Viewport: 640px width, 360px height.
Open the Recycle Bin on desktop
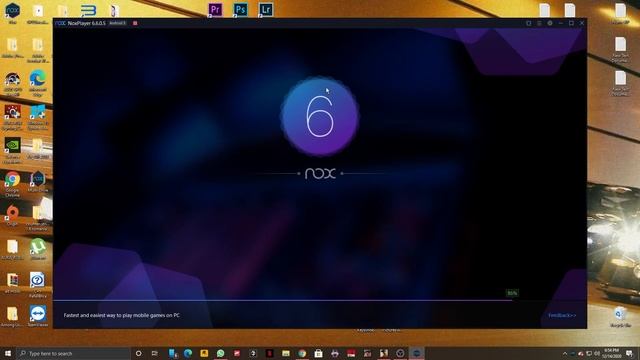click(x=620, y=317)
